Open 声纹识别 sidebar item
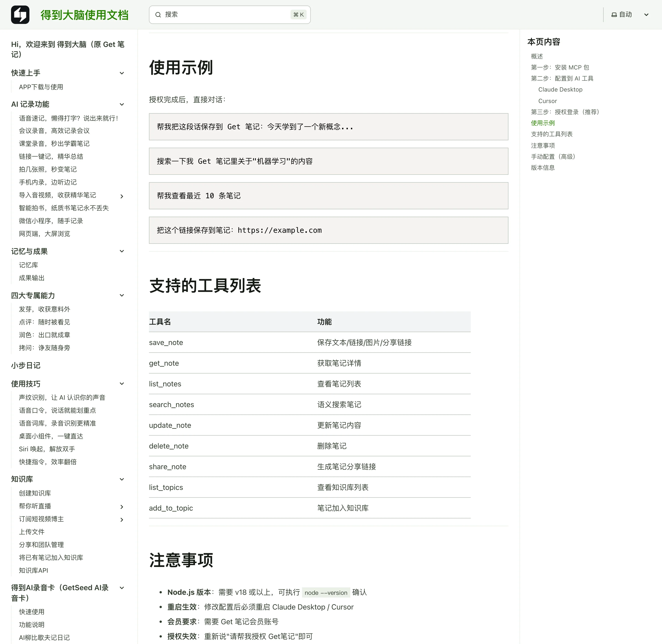 click(62, 397)
